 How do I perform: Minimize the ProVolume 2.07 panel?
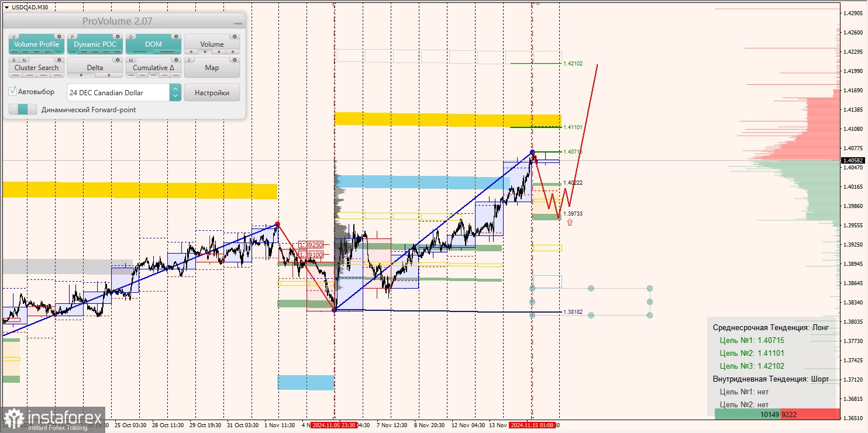pyautogui.click(x=237, y=22)
